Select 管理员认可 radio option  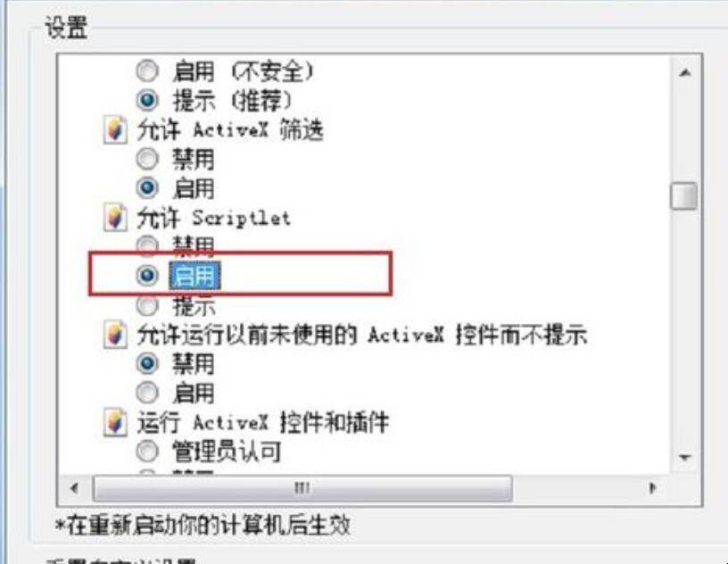tap(147, 451)
